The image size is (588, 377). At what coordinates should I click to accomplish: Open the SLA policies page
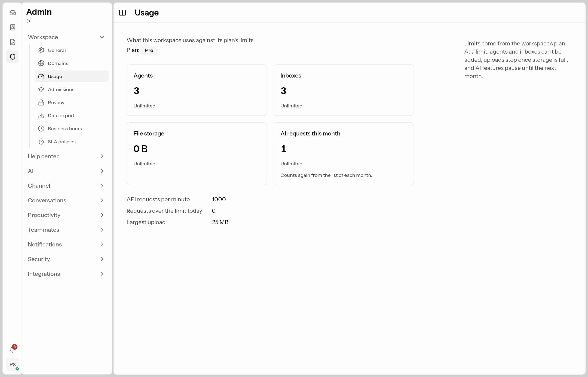(x=72, y=141)
